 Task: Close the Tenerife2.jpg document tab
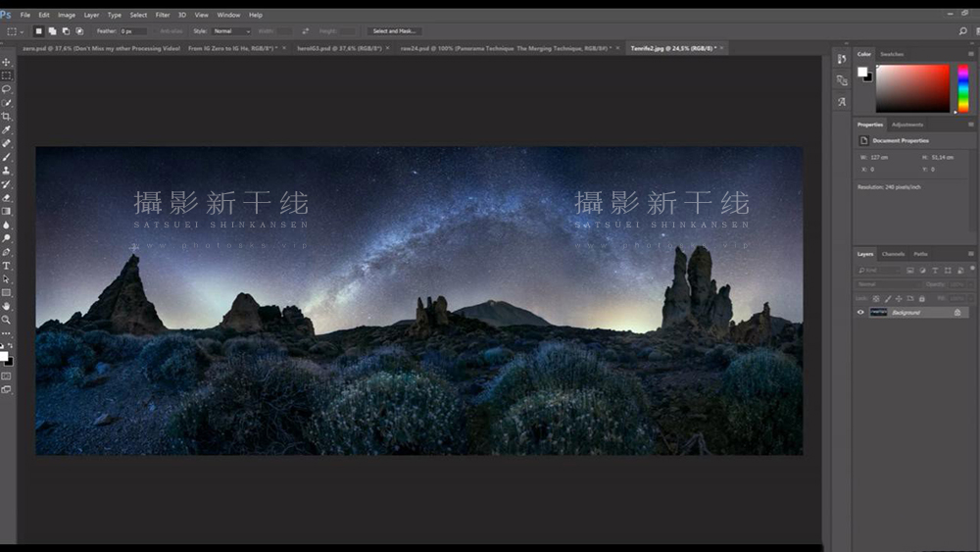pyautogui.click(x=721, y=48)
